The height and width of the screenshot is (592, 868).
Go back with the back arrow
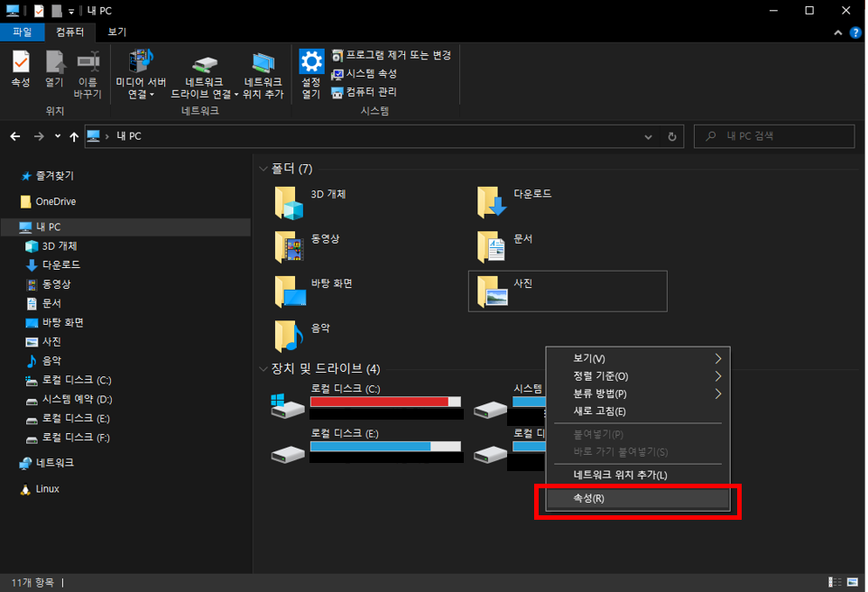15,136
